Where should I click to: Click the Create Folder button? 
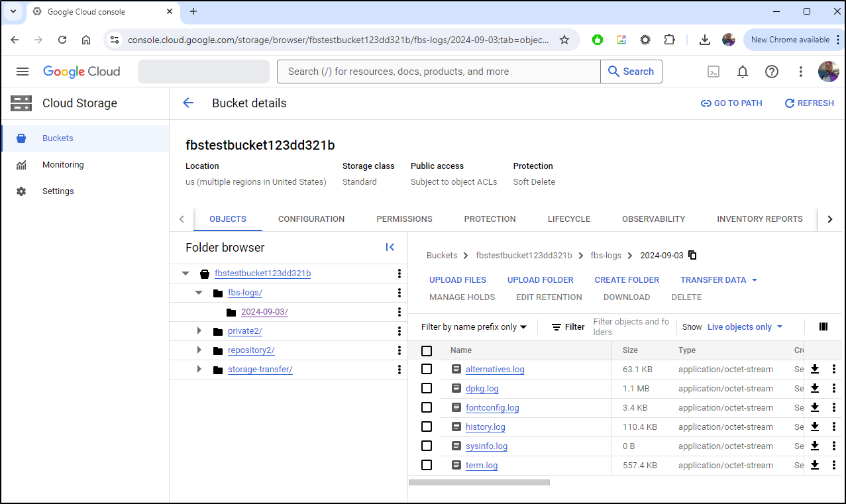coord(627,279)
